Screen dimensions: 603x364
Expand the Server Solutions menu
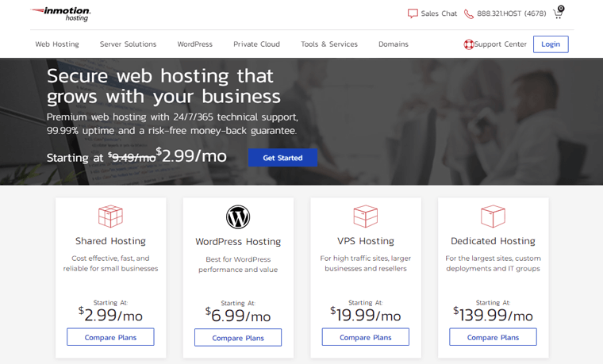(x=128, y=44)
